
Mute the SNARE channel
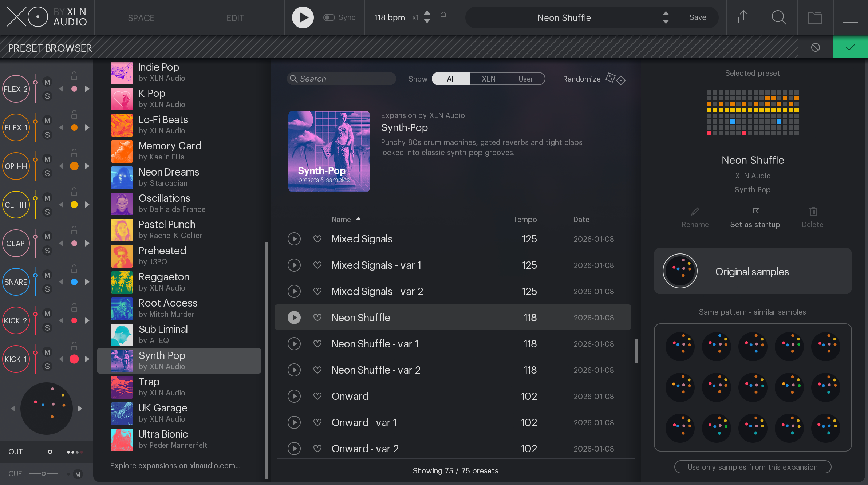pyautogui.click(x=47, y=275)
